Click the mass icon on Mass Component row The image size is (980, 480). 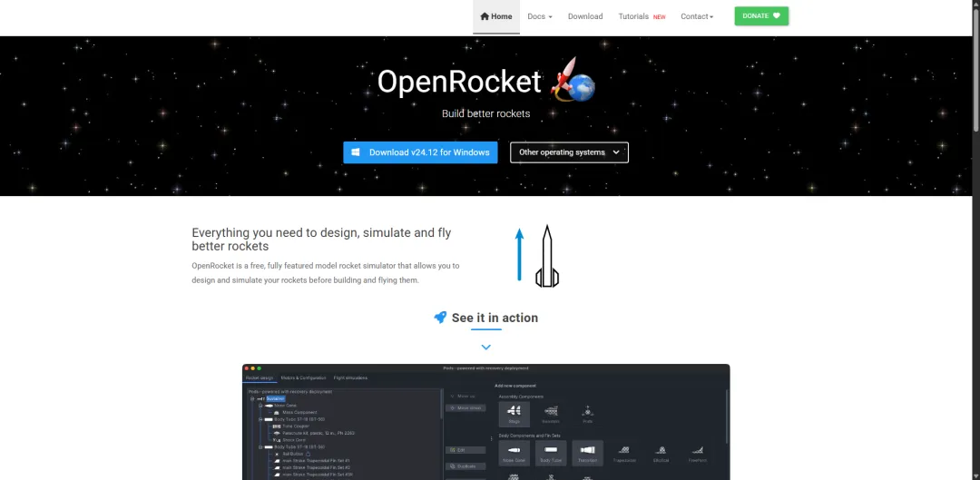click(276, 413)
